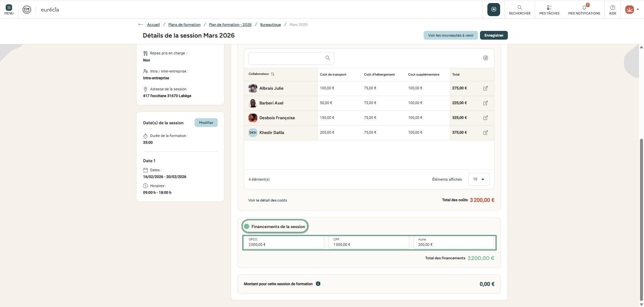Image resolution: width=644 pixels, height=307 pixels.
Task: Go back using the breadcrumb arrow
Action: pyautogui.click(x=141, y=25)
